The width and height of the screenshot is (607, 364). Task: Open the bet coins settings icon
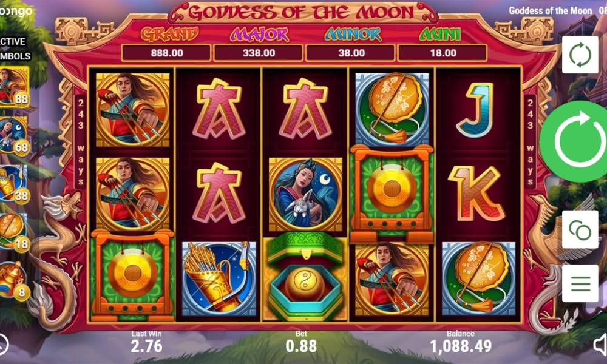580,230
